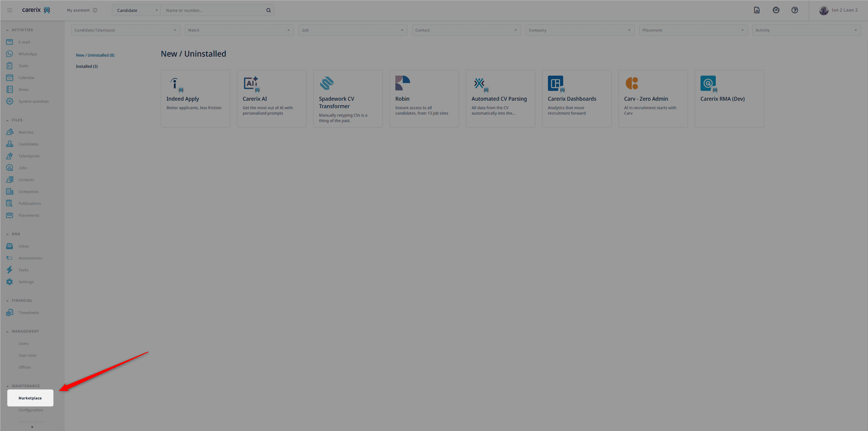Click the My assistant link
The height and width of the screenshot is (431, 868).
click(78, 10)
